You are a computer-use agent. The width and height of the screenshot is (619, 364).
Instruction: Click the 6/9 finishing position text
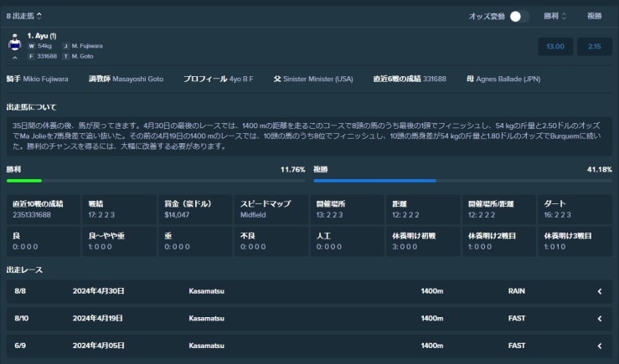point(20,346)
